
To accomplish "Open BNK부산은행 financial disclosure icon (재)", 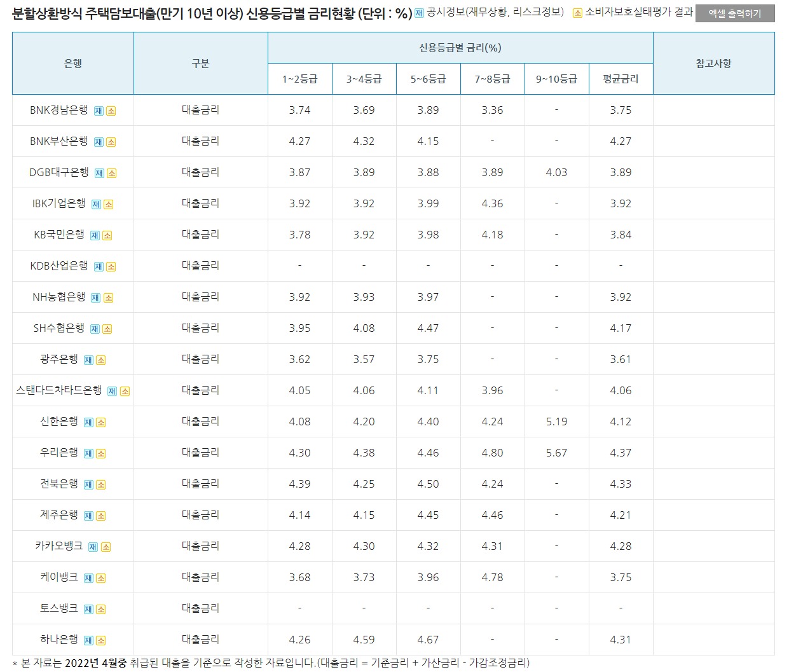I will pos(99,142).
